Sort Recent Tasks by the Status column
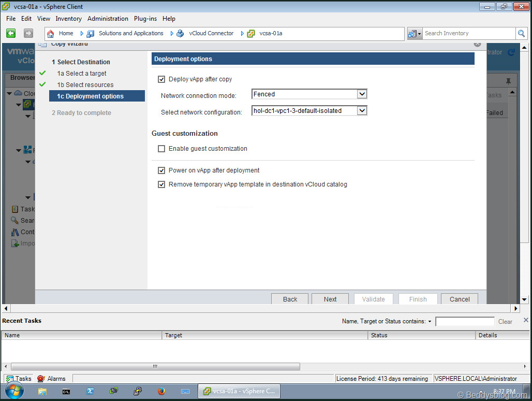Screen dimensions: 532x401 point(421,335)
